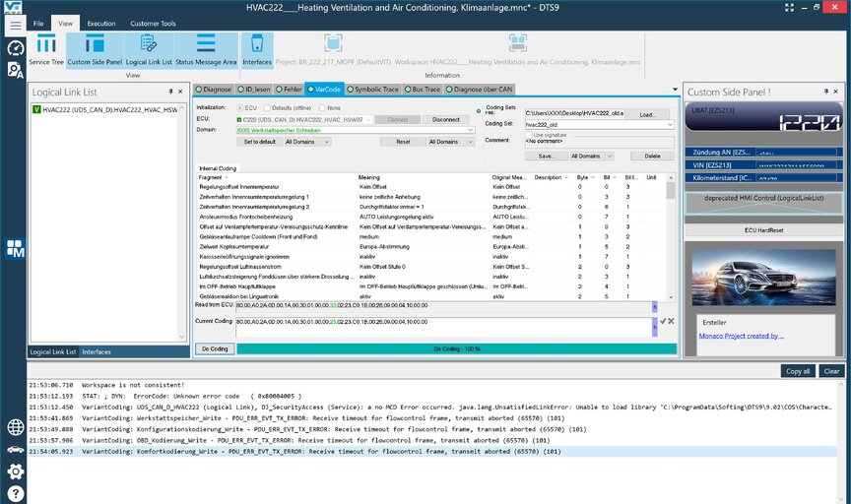Viewport: 851px width, 504px height.
Task: Click the Set to default button
Action: 259,142
